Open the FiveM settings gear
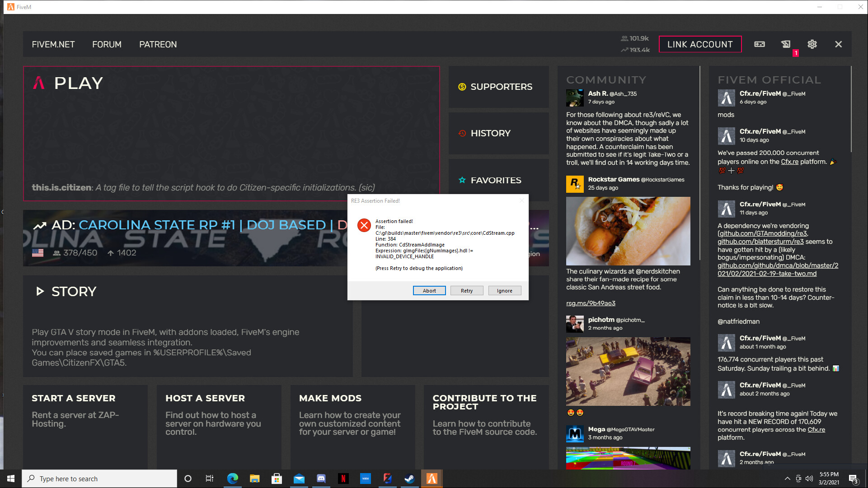This screenshot has height=488, width=868. tap(812, 44)
